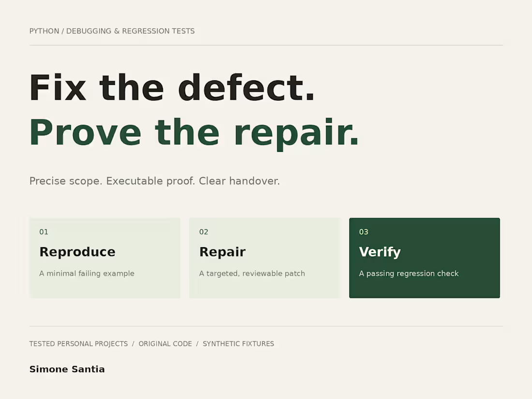Click 'A targeted, reviewable patch' description
Viewport: 532px width, 399px height.
tap(252, 273)
